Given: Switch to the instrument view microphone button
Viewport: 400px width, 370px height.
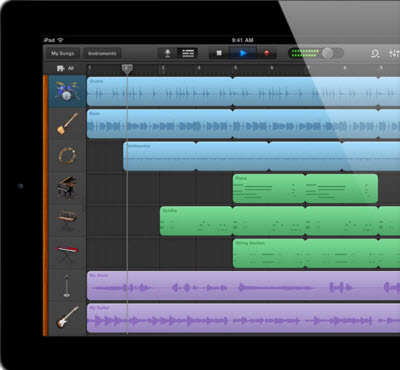Looking at the screenshot, I should 168,53.
